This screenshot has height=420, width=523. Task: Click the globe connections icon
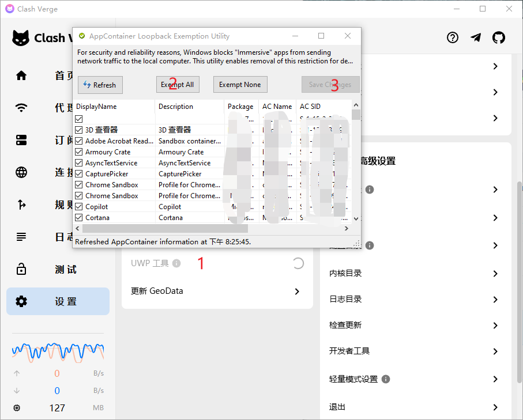(21, 172)
